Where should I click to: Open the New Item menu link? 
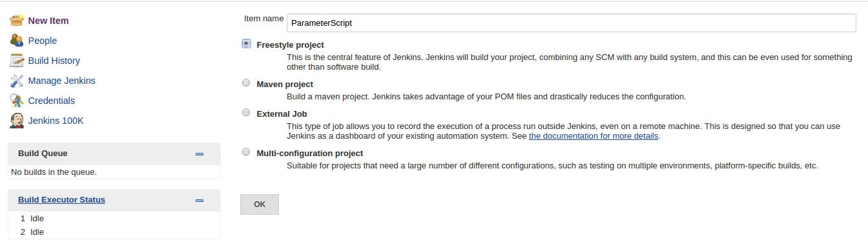point(48,21)
